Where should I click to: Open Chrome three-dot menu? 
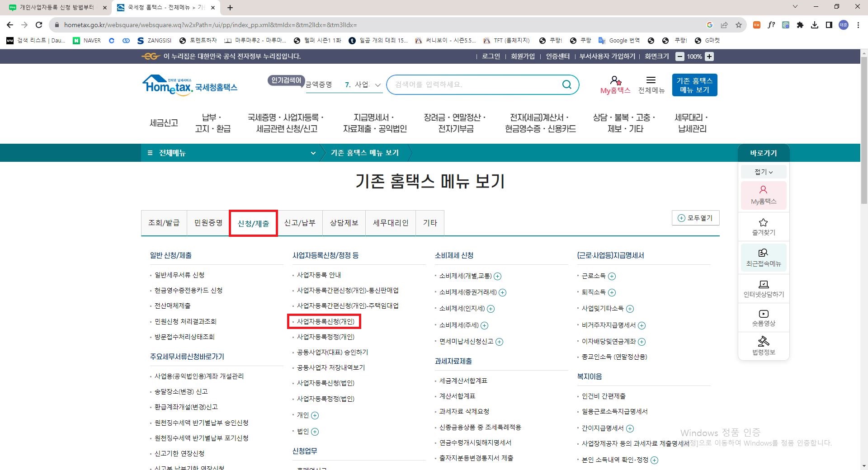858,25
